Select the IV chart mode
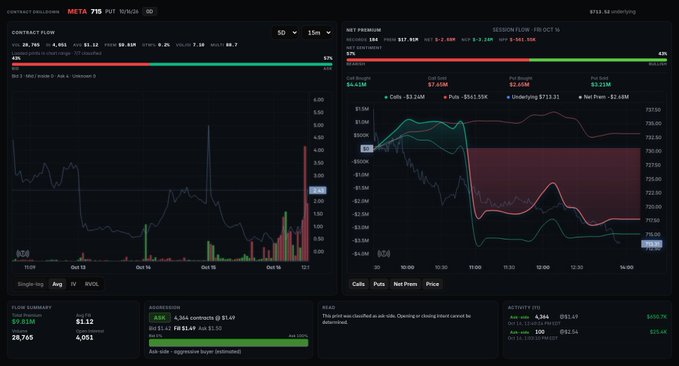Screen dimensions: 679x366 74,284
